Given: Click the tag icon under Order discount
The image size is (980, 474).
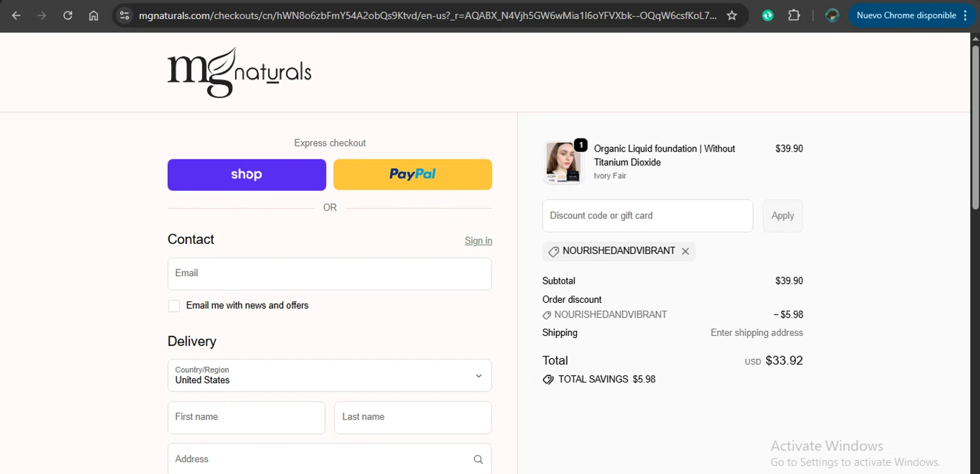Looking at the screenshot, I should 547,315.
